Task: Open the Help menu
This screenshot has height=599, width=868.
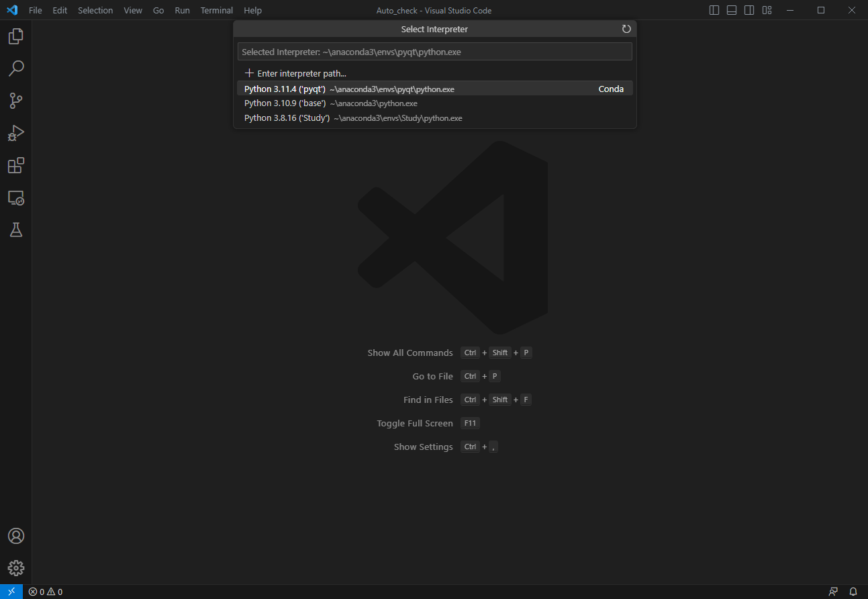Action: coord(253,10)
